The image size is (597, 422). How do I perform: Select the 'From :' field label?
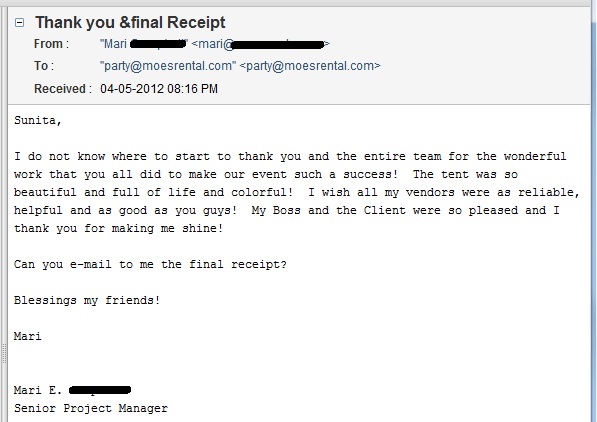[51, 44]
